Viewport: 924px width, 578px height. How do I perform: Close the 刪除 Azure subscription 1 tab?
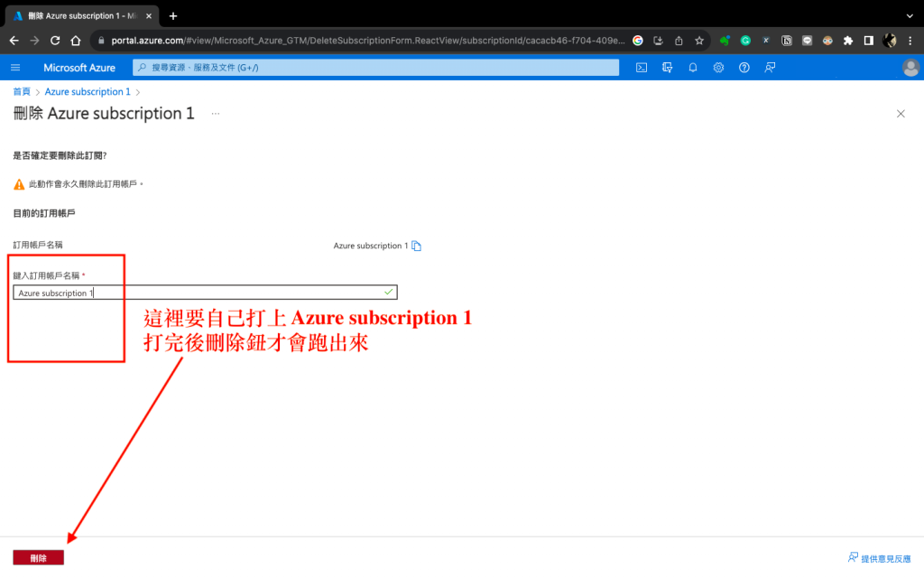pos(149,16)
